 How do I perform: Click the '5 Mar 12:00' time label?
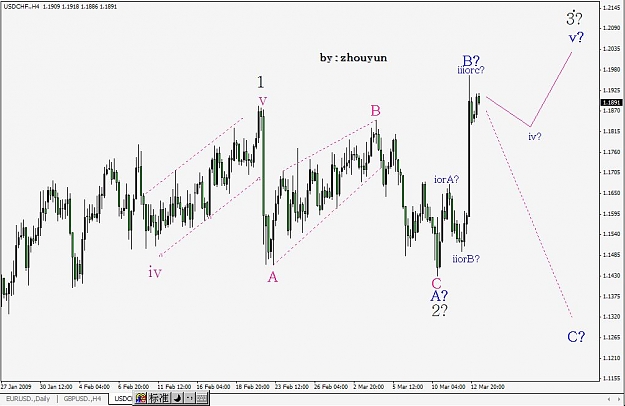point(407,386)
